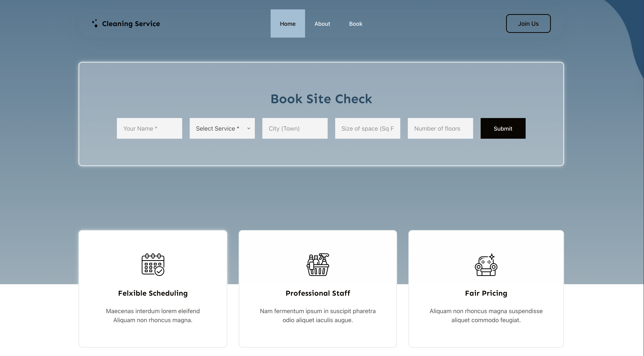Open the Select Service dropdown

click(x=218, y=128)
